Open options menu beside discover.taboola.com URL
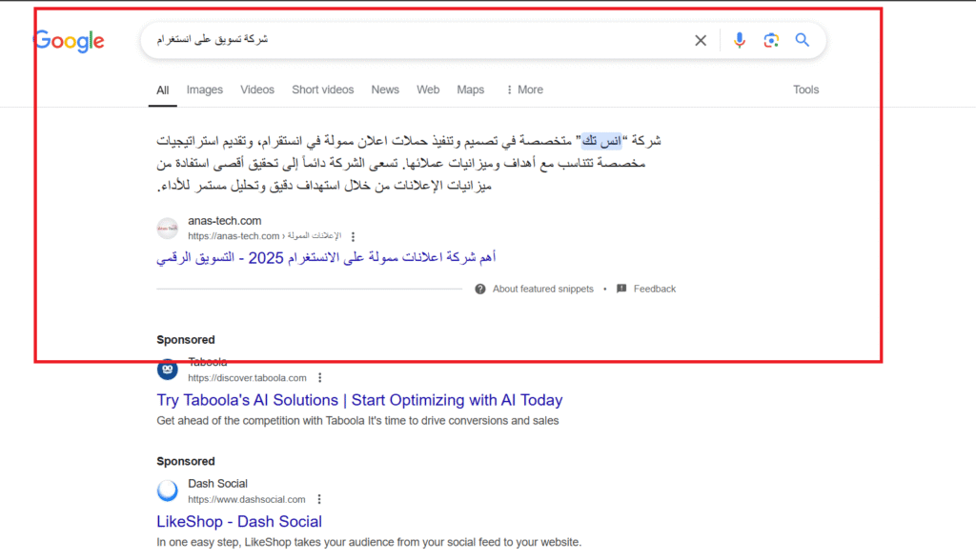 [x=320, y=378]
